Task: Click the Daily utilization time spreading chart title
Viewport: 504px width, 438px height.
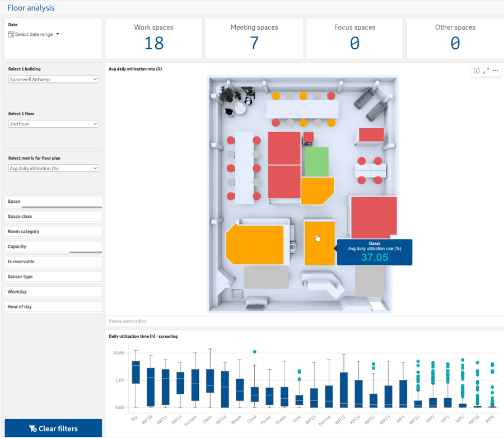Action: pyautogui.click(x=143, y=337)
